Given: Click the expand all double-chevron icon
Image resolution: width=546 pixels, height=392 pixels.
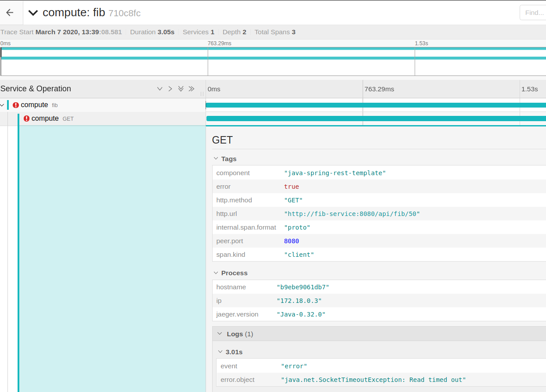Looking at the screenshot, I should 181,89.
